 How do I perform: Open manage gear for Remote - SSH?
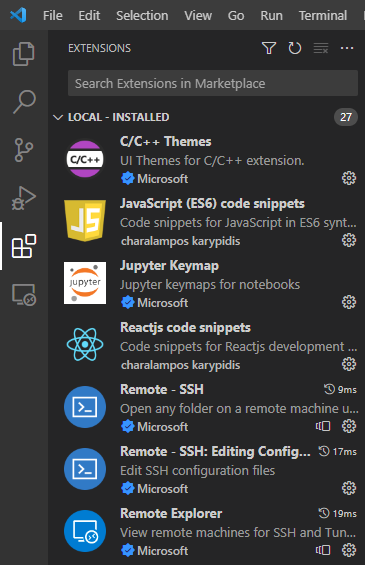[349, 426]
